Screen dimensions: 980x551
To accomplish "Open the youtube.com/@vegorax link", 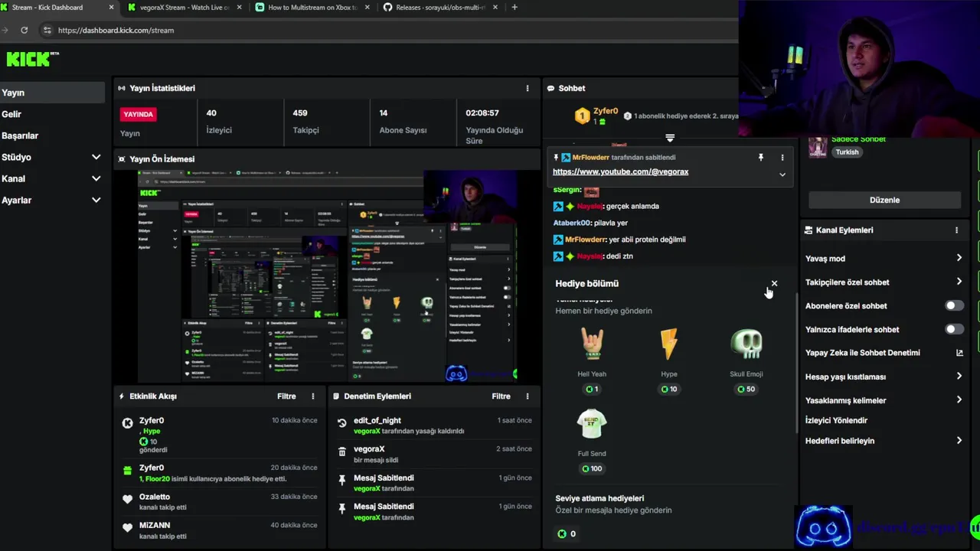I will [620, 172].
